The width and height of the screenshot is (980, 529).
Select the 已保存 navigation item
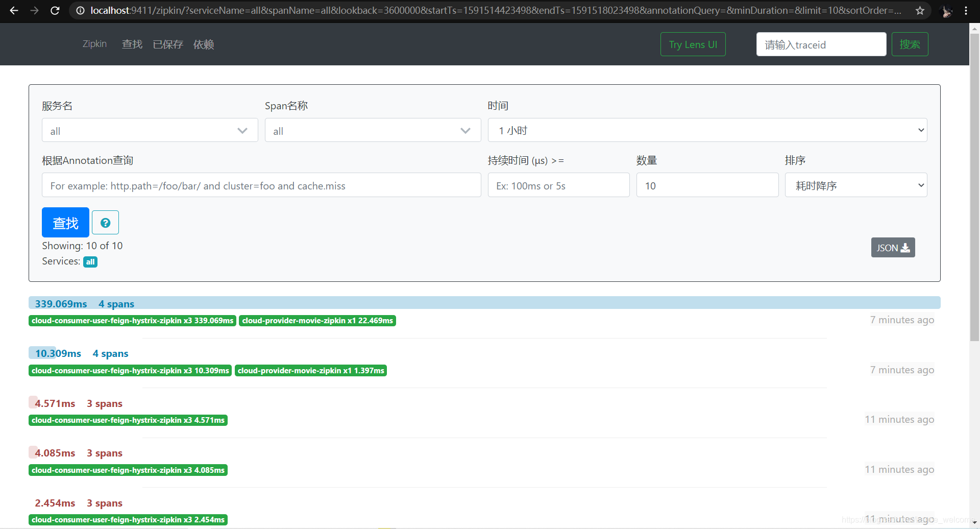point(168,44)
